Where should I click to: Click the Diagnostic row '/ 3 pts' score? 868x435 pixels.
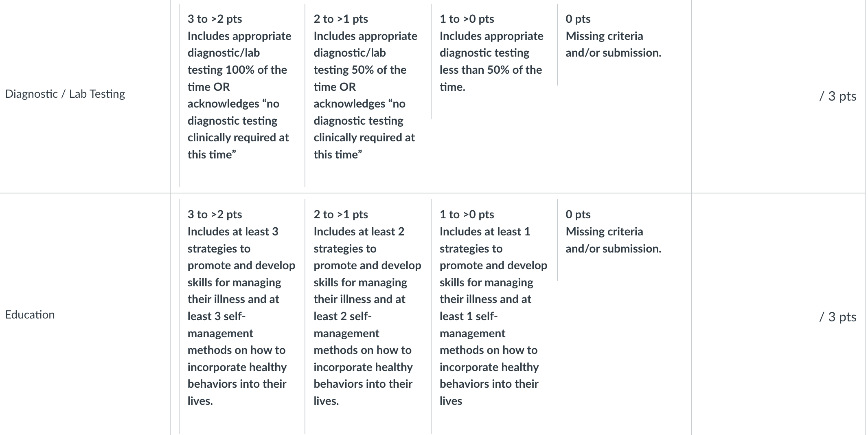pyautogui.click(x=837, y=96)
